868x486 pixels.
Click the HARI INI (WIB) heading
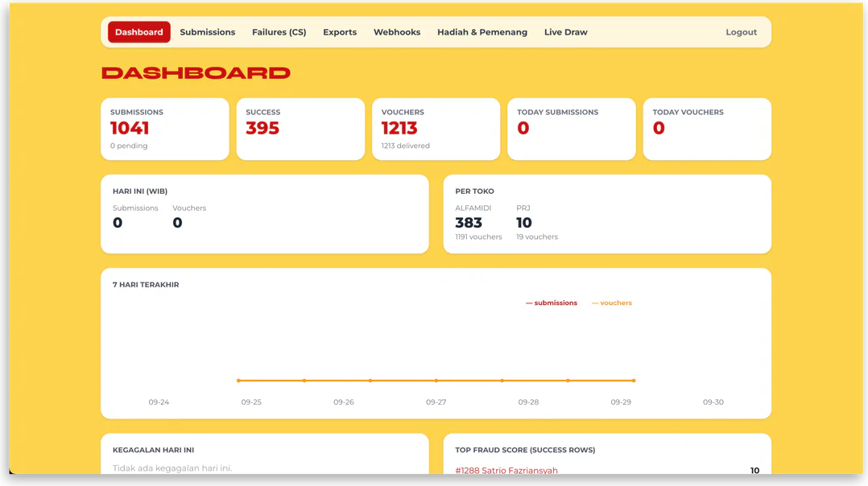[x=140, y=192]
